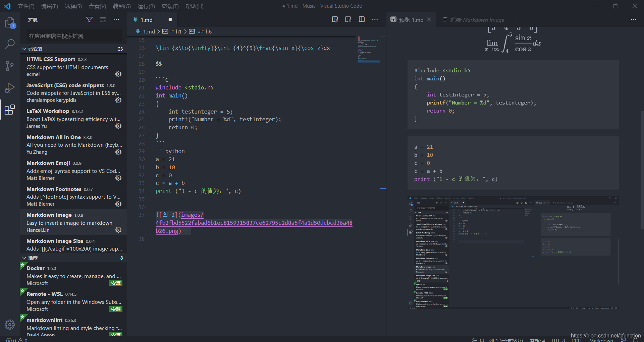Click the editor minimap
The height and width of the screenshot is (342, 644).
pyautogui.click(x=369, y=50)
